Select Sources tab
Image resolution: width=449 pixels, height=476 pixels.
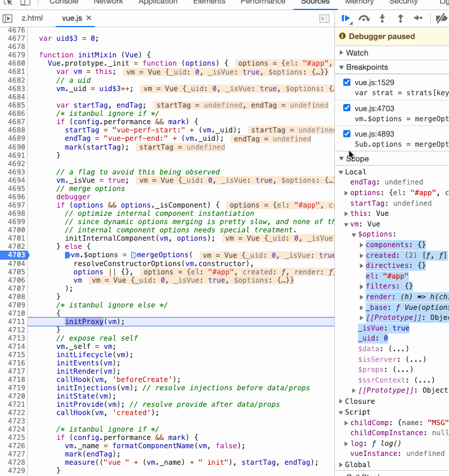(x=315, y=2)
